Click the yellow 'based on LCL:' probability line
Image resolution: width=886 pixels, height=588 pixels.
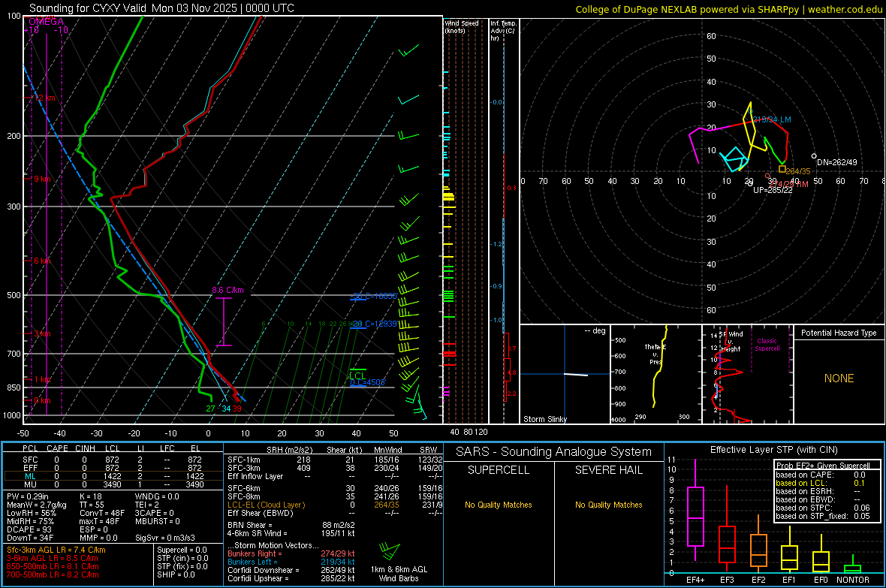821,483
